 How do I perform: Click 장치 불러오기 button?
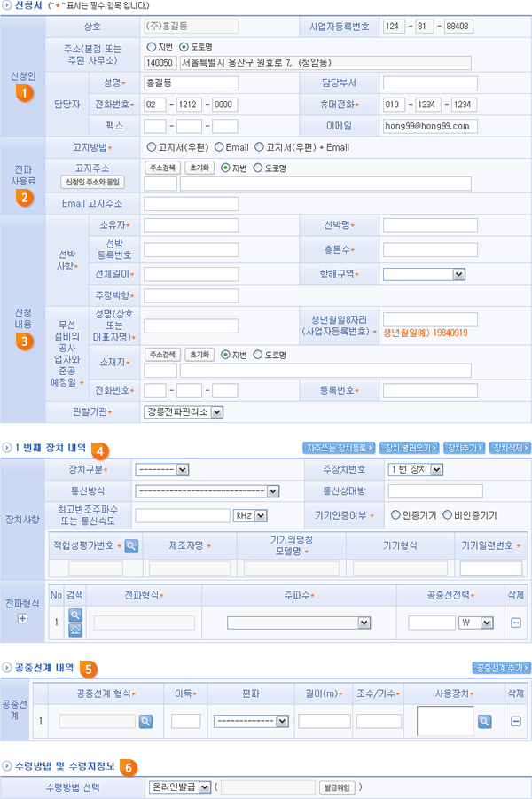411,448
